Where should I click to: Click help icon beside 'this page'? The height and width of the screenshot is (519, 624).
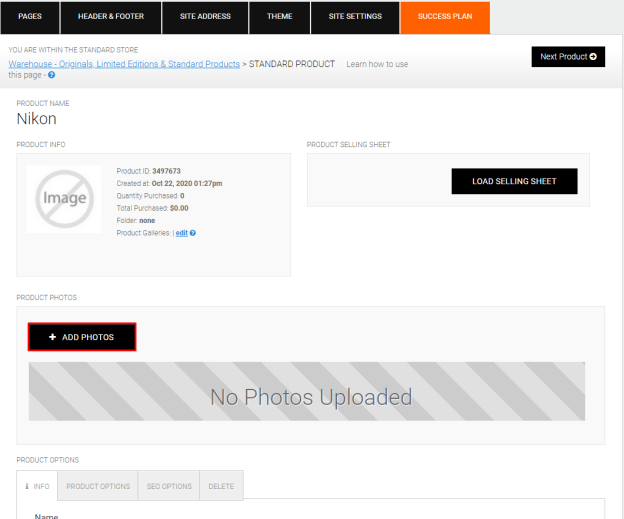[x=52, y=75]
